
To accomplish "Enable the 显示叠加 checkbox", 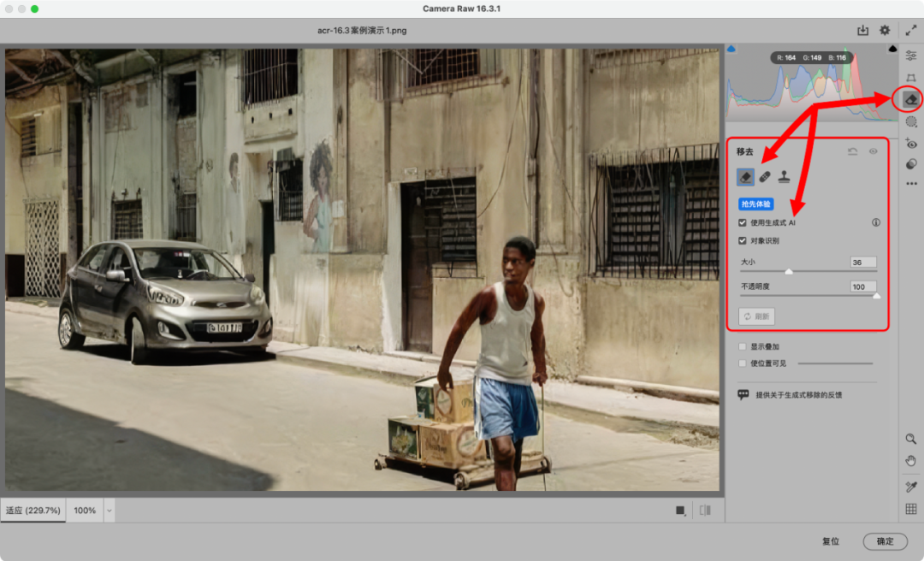I will coord(743,346).
